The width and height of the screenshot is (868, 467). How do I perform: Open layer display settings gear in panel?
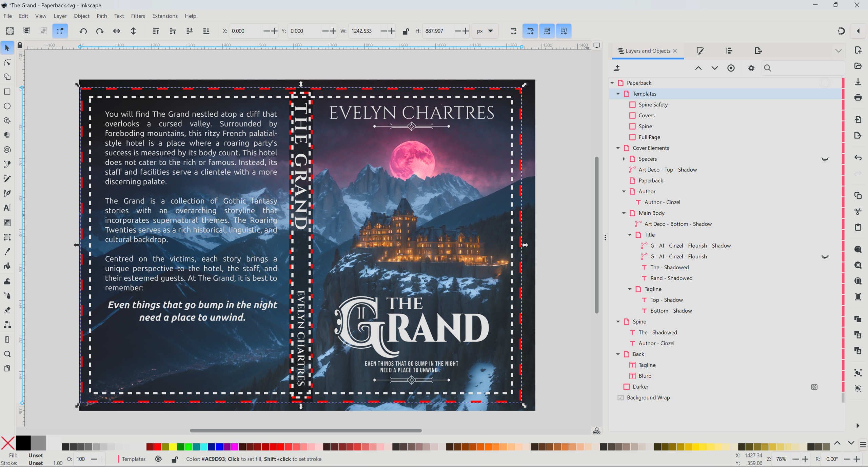tap(751, 68)
